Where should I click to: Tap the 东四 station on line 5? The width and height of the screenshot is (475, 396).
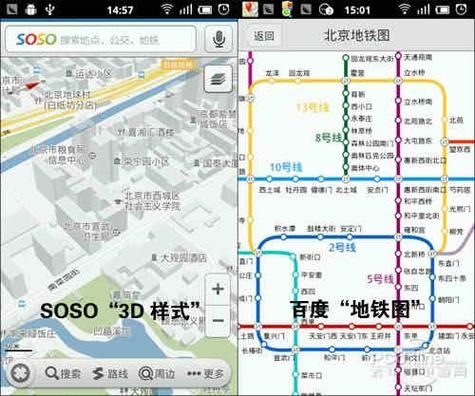coord(398,287)
